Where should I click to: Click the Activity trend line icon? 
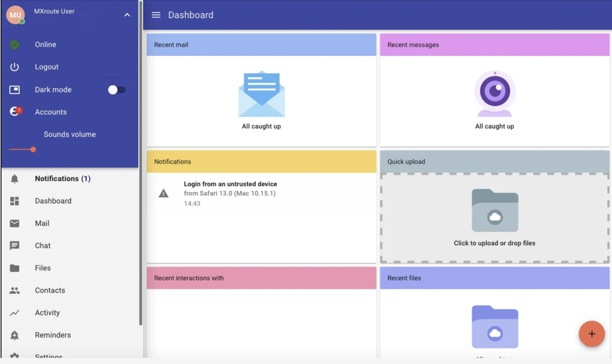15,313
